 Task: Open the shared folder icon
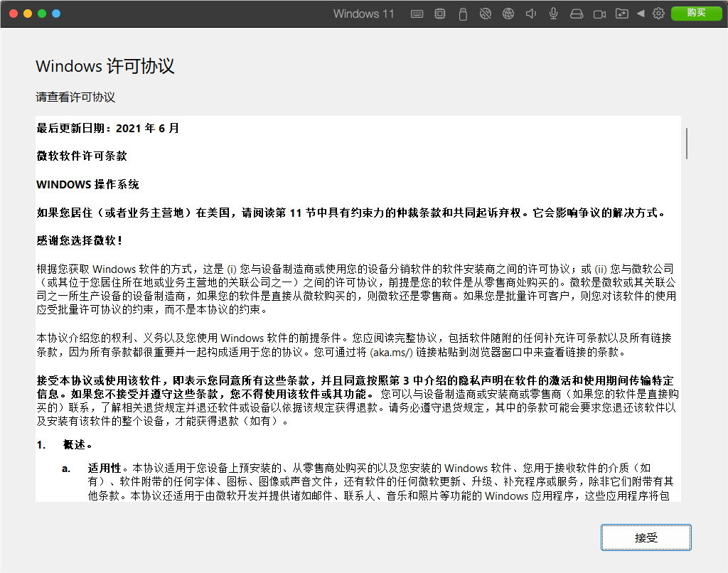622,14
